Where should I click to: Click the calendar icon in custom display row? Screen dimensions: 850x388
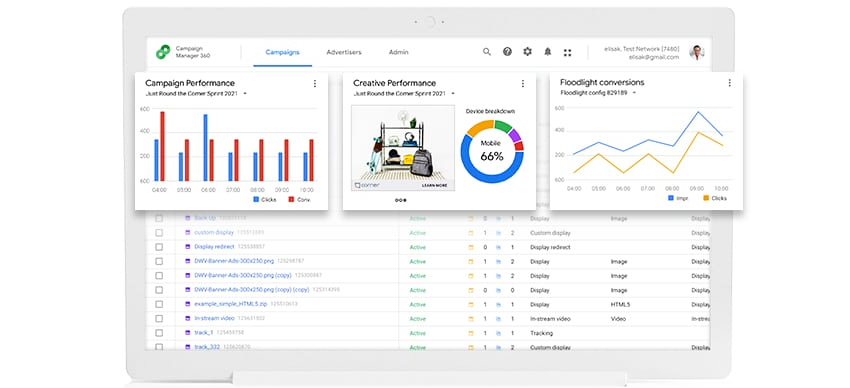tap(471, 233)
